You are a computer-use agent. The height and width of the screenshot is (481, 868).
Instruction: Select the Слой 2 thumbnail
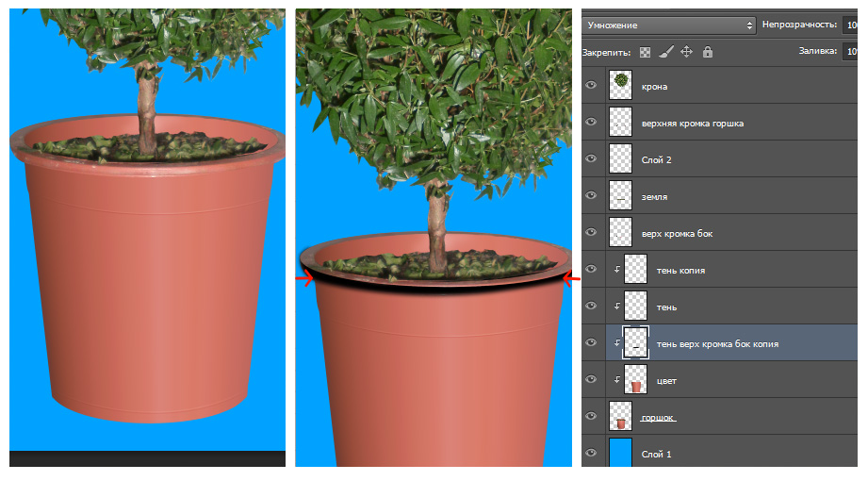pos(620,158)
